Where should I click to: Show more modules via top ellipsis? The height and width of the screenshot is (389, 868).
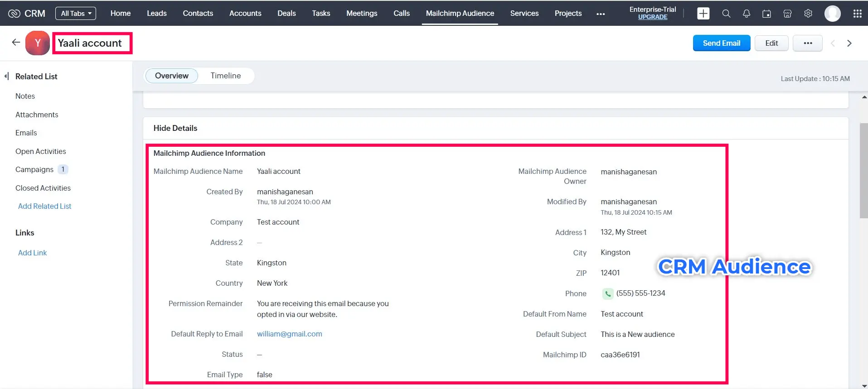[601, 14]
